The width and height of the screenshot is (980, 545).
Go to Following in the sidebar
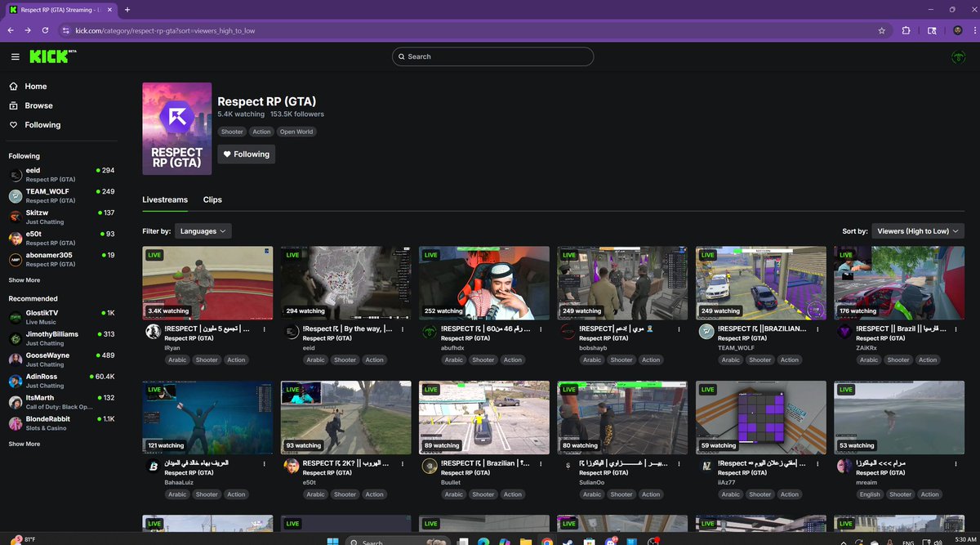[42, 125]
